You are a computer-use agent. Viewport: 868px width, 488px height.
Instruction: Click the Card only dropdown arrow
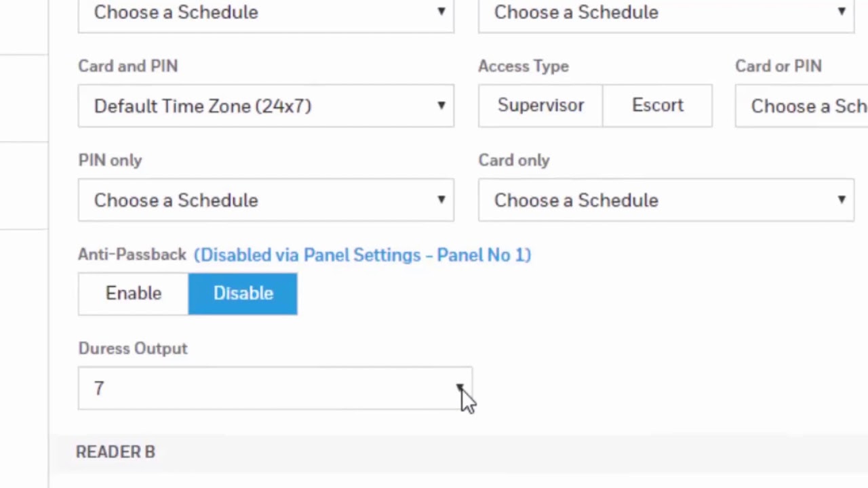pos(841,200)
